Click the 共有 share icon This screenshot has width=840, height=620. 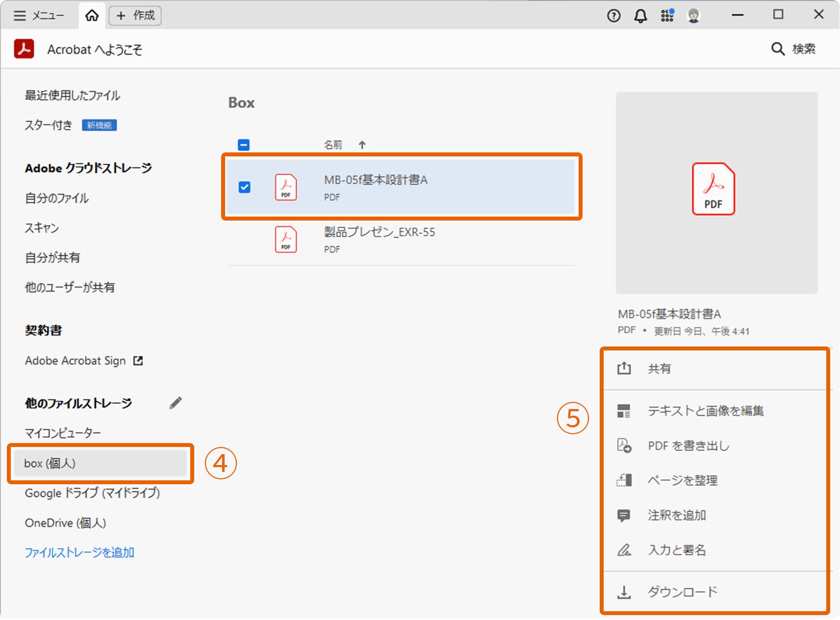point(624,368)
